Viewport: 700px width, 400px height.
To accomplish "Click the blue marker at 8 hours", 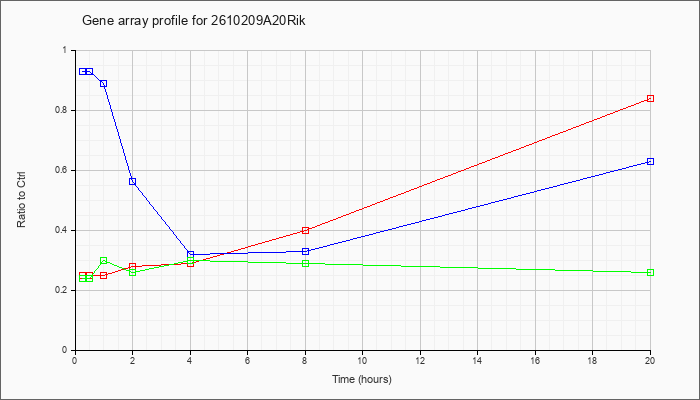I will pyautogui.click(x=305, y=251).
